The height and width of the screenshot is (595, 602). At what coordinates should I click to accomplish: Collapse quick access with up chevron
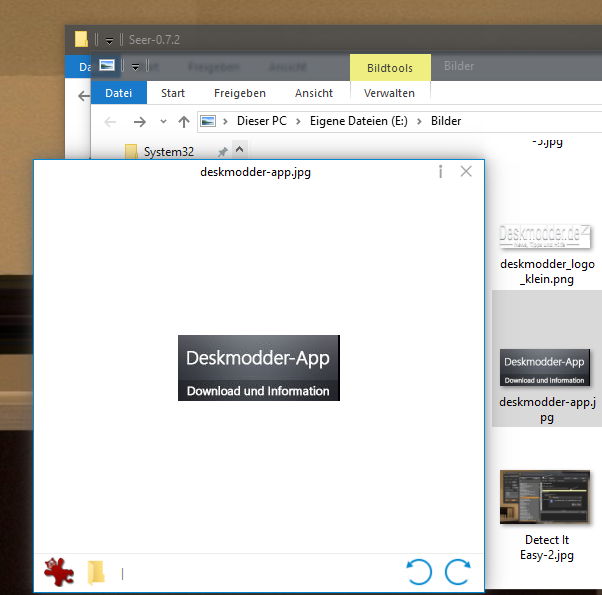(240, 149)
